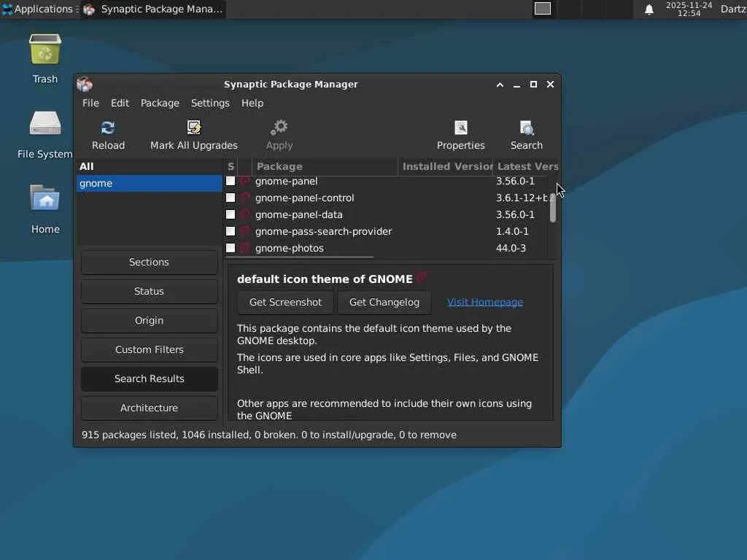Open the Search magnifier icon
The image size is (747, 560).
coord(527,128)
